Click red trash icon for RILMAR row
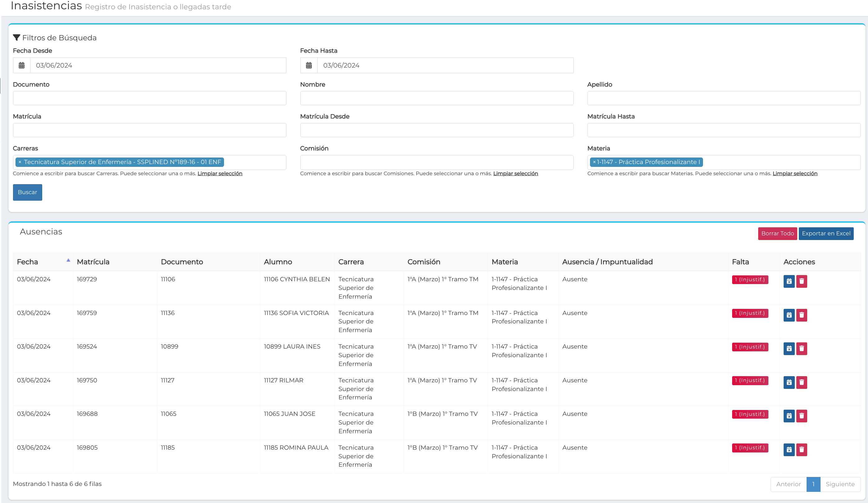The image size is (868, 503). (802, 382)
